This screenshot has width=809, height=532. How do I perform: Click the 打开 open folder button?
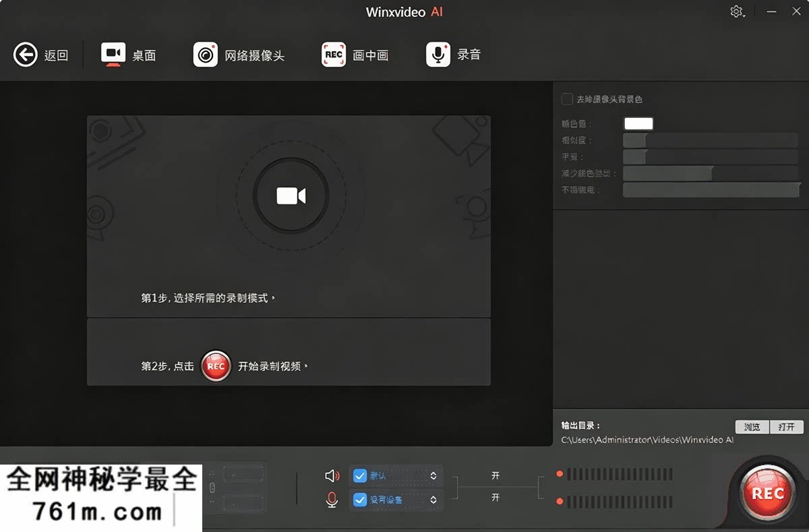coord(787,427)
